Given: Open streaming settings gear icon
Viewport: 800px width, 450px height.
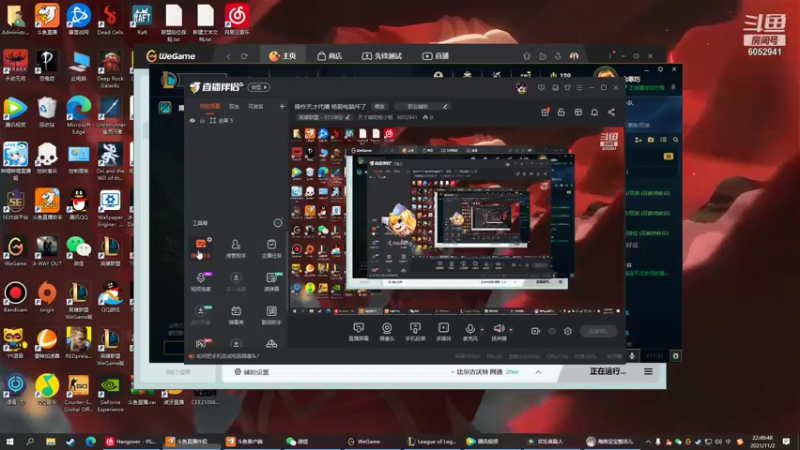Looking at the screenshot, I should [568, 331].
